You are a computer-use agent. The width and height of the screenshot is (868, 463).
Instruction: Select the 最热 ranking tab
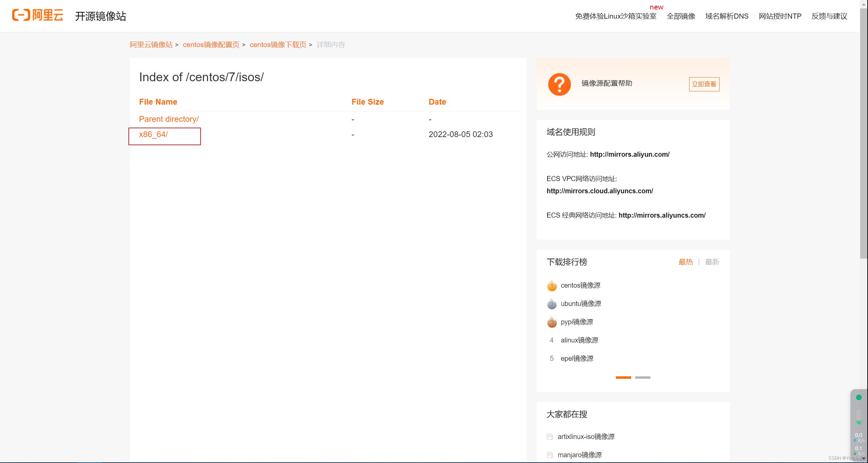tap(686, 262)
